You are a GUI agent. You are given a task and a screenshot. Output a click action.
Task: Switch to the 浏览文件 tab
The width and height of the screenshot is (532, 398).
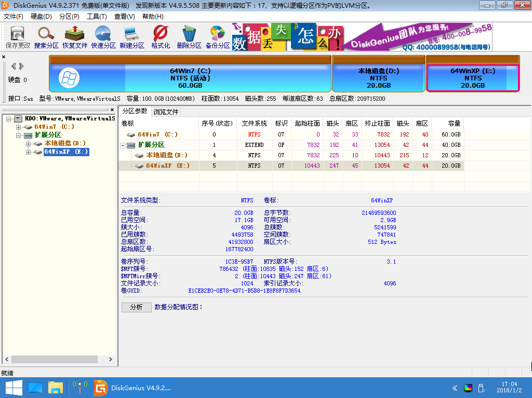[166, 112]
